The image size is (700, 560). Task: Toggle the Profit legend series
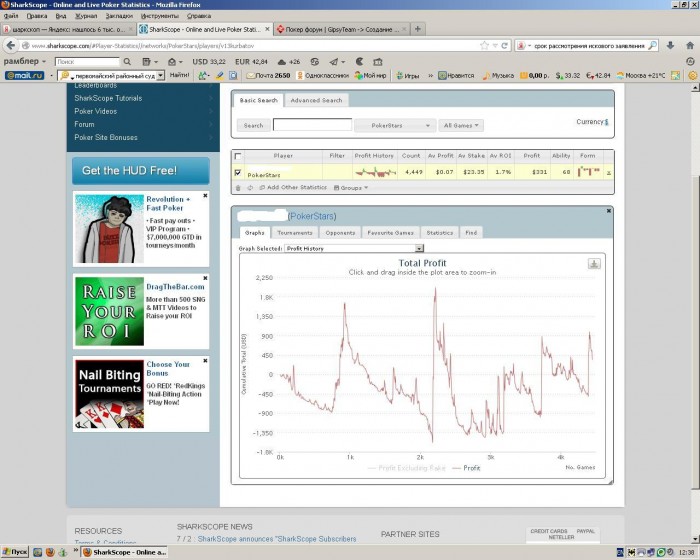pos(466,468)
